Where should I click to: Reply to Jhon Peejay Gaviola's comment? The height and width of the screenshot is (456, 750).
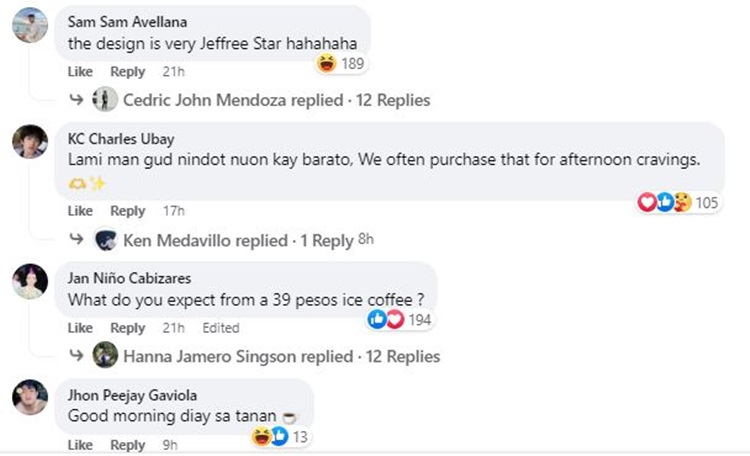tap(127, 445)
